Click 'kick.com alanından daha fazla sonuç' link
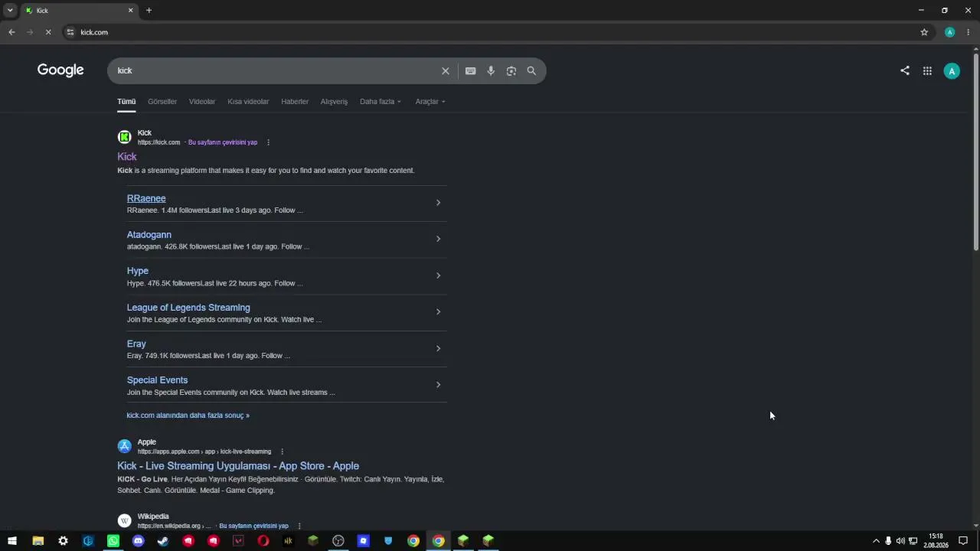This screenshot has height=551, width=980. point(188,416)
